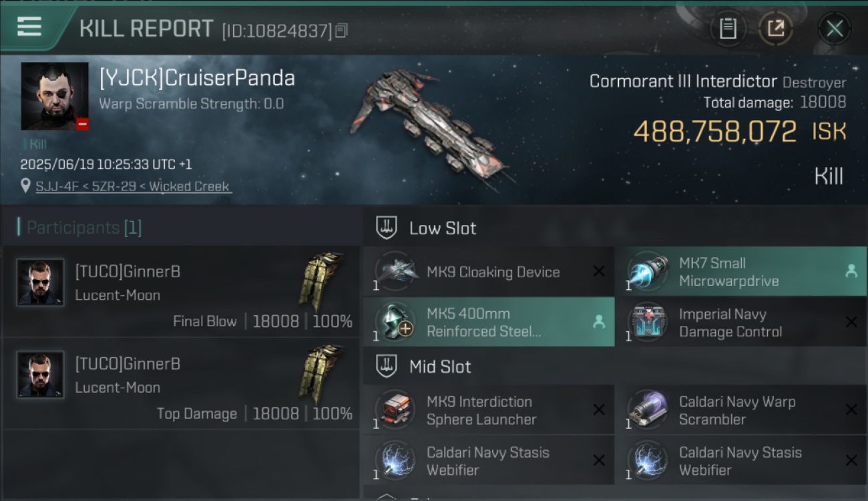Share the kill report via export icon

pyautogui.click(x=775, y=29)
